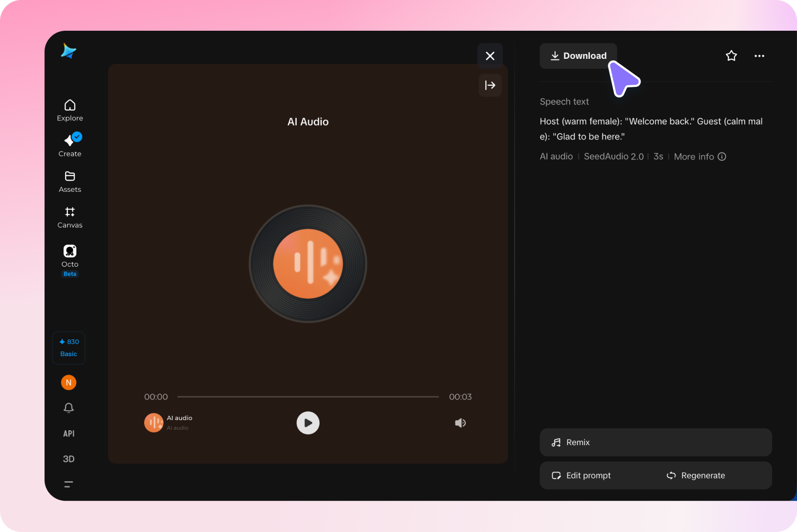Open More info details
The image size is (797, 532).
tap(700, 156)
